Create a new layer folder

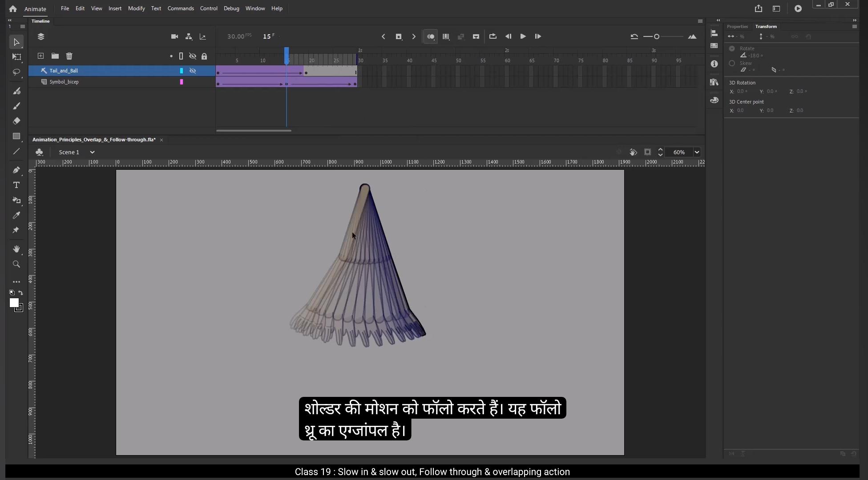coord(55,56)
